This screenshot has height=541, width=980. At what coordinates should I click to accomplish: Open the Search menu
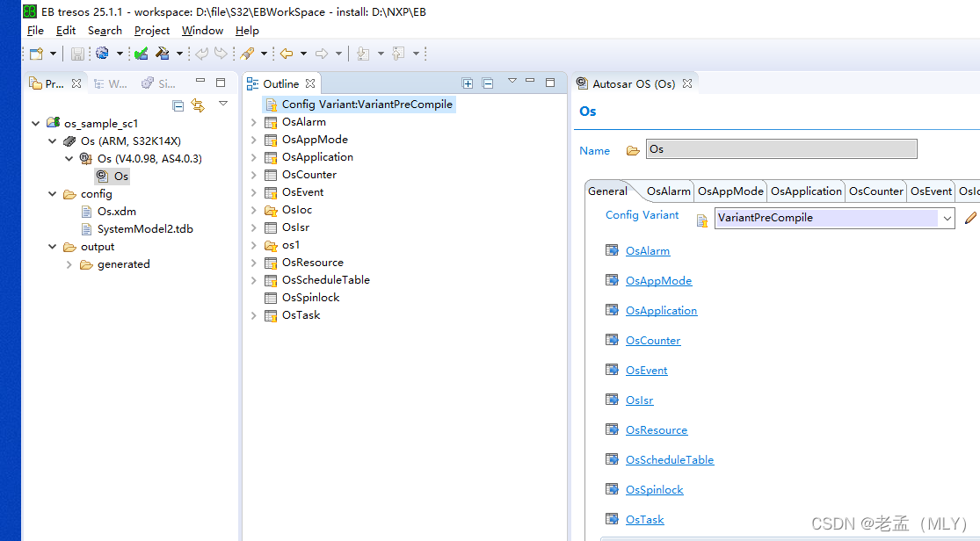[105, 31]
